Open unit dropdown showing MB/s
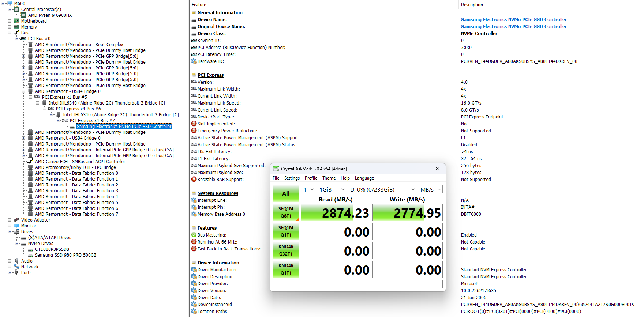This screenshot has height=317, width=644. 430,189
